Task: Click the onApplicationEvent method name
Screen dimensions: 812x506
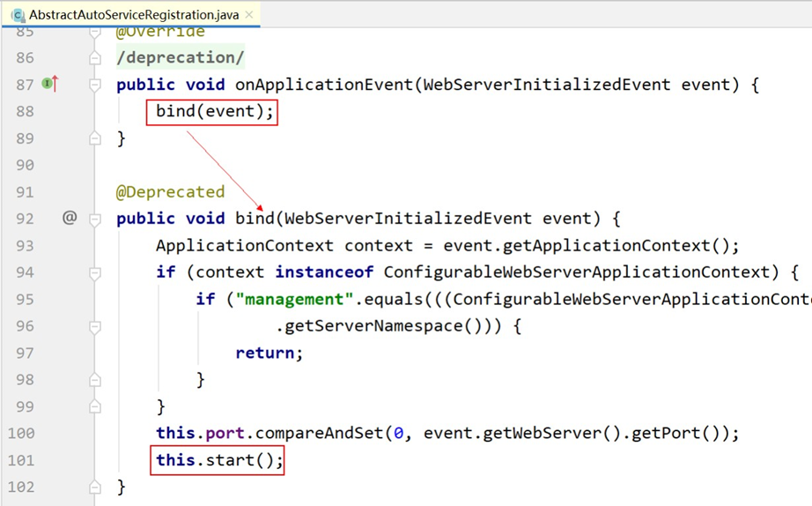Action: click(324, 85)
